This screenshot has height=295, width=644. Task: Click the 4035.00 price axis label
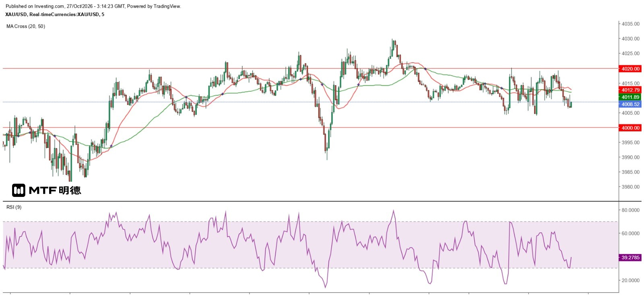coord(630,24)
